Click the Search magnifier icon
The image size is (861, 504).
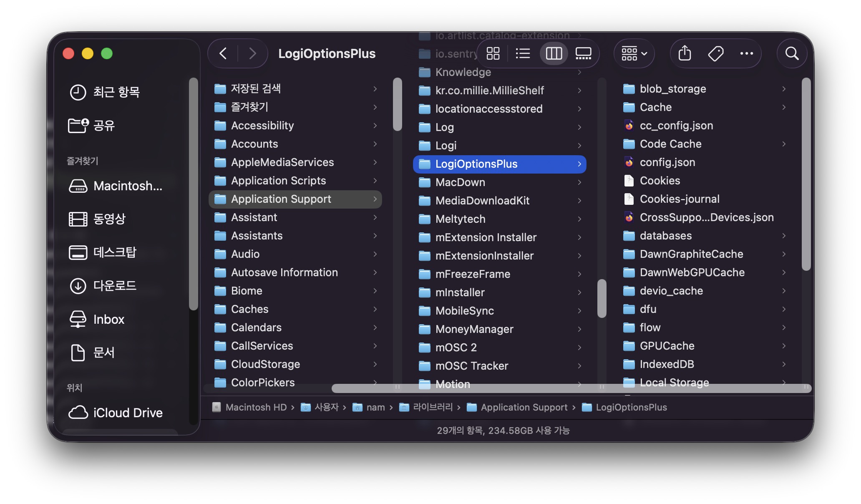792,53
